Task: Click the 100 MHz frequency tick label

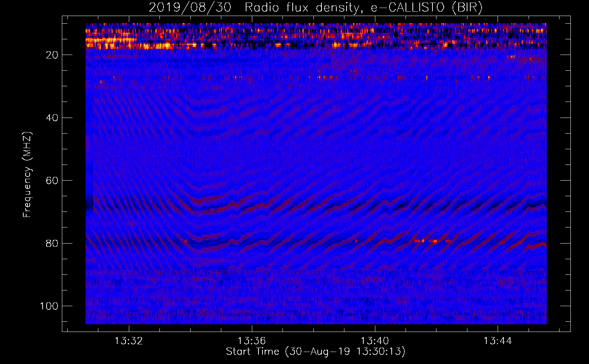Action: (49, 306)
